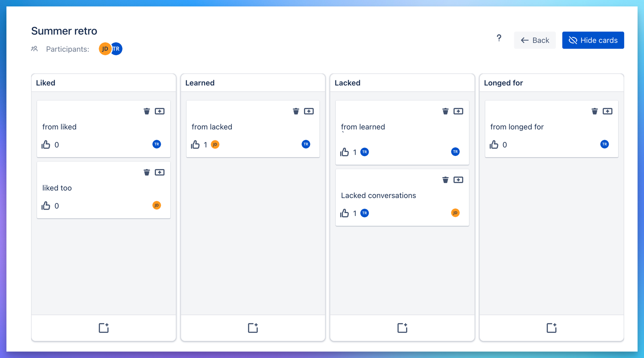Add a new card to Lacked column

click(402, 328)
